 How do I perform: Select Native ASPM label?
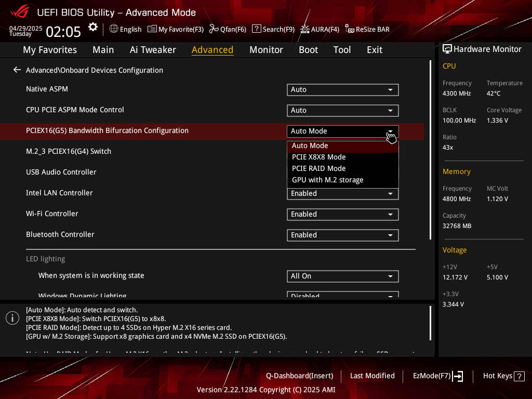pyautogui.click(x=47, y=89)
